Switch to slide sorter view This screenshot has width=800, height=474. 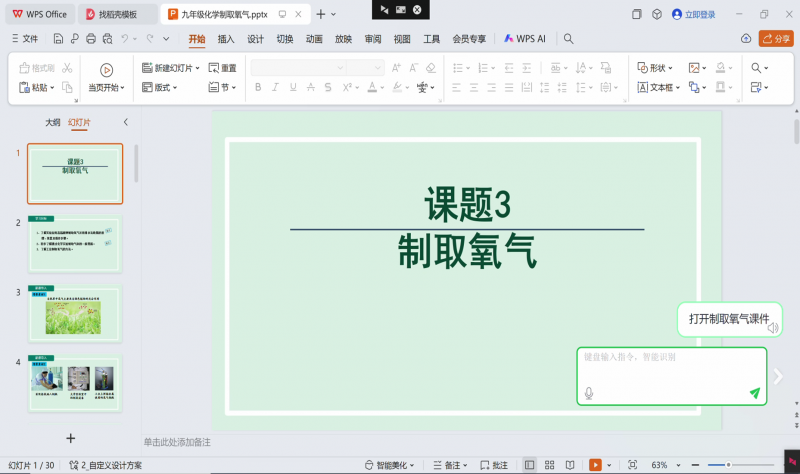[550, 465]
